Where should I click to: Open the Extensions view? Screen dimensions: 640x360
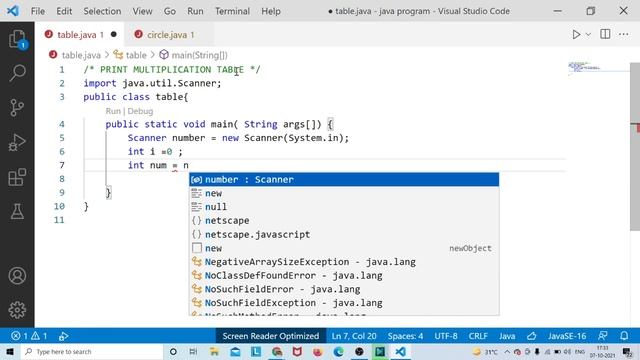[x=17, y=177]
